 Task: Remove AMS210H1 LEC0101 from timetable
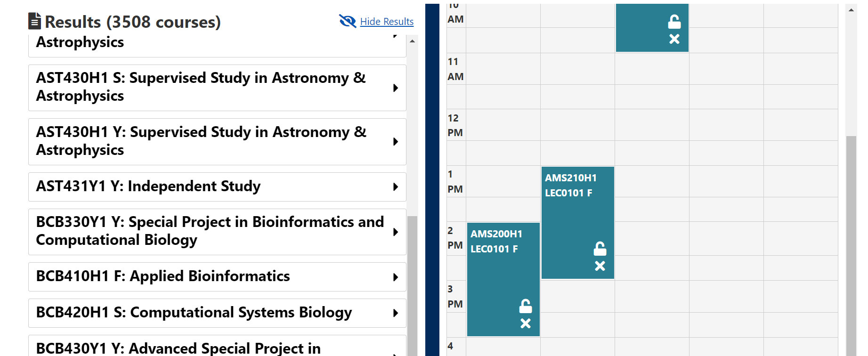600,266
